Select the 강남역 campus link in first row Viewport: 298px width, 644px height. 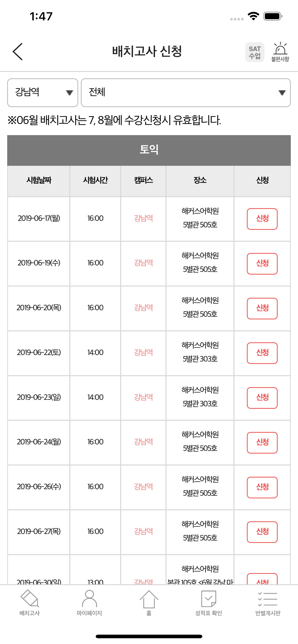coord(143,218)
